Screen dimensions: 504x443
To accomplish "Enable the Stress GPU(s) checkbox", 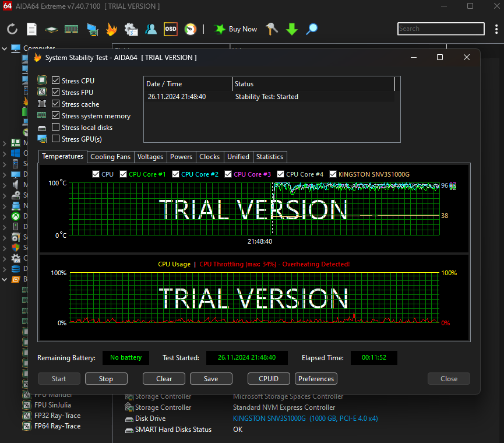I will [55, 139].
